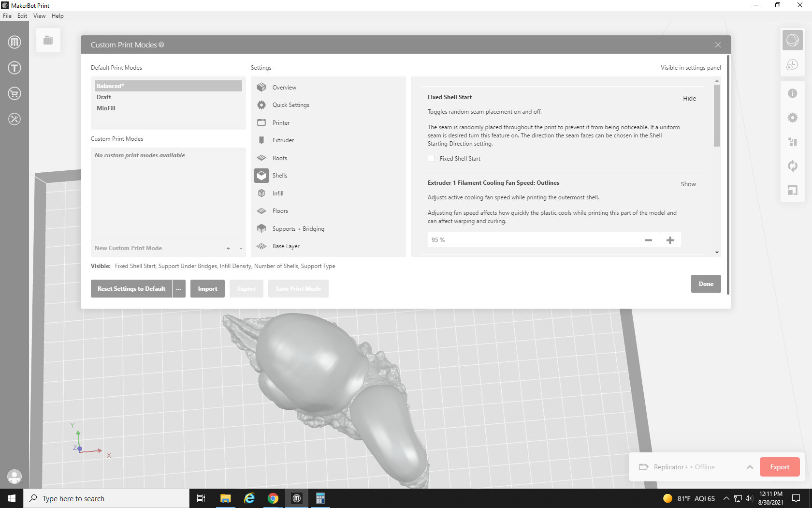
Task: Open the Base Layer settings category
Action: [x=286, y=246]
